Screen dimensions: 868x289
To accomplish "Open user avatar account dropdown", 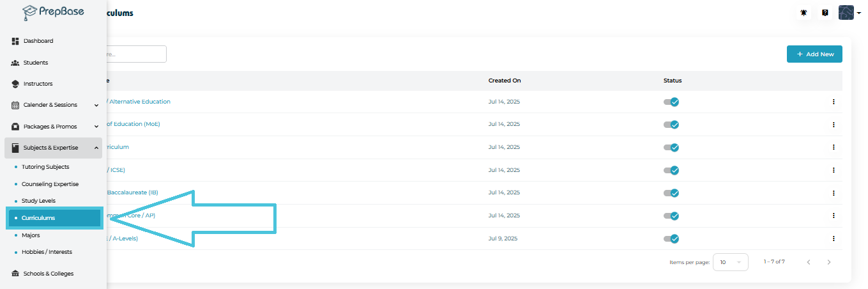I will (849, 13).
